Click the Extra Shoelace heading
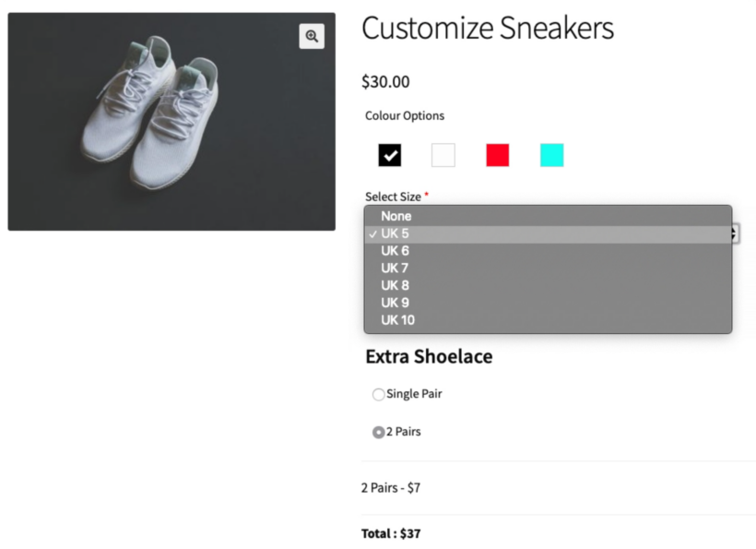The image size is (756, 549). [x=428, y=356]
